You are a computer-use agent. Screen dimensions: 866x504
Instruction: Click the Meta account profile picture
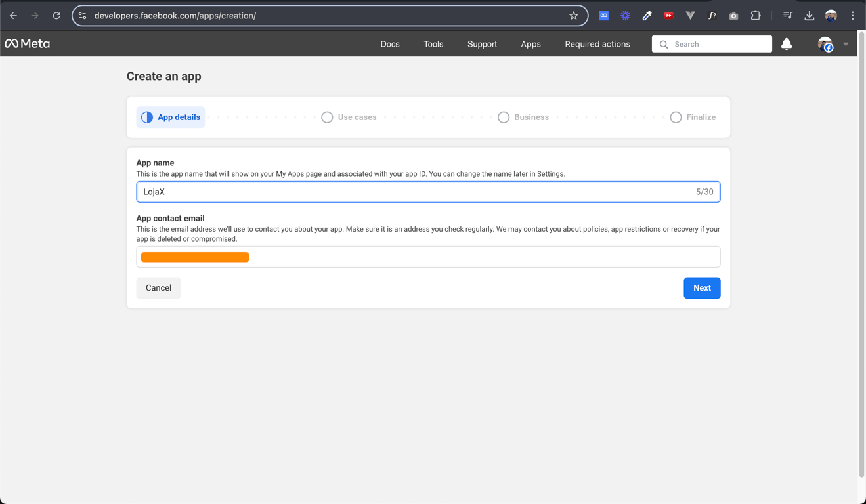(825, 44)
